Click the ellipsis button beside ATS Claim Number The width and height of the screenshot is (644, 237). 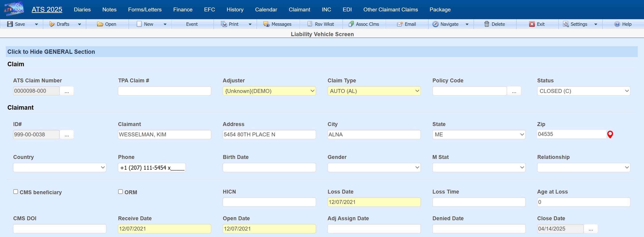67,91
